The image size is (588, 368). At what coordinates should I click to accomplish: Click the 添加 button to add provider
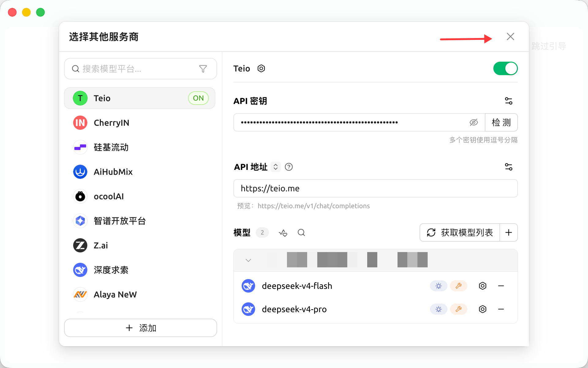coord(141,328)
